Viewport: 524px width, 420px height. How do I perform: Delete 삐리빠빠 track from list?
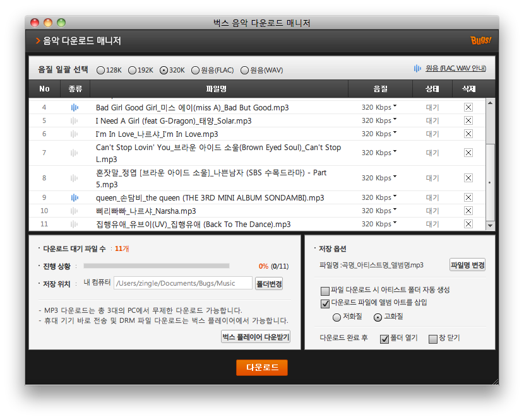point(468,211)
